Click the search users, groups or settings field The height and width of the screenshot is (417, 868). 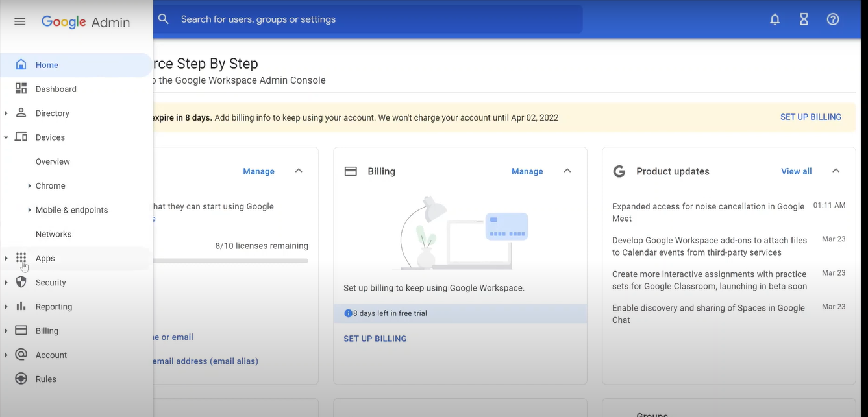pyautogui.click(x=368, y=19)
